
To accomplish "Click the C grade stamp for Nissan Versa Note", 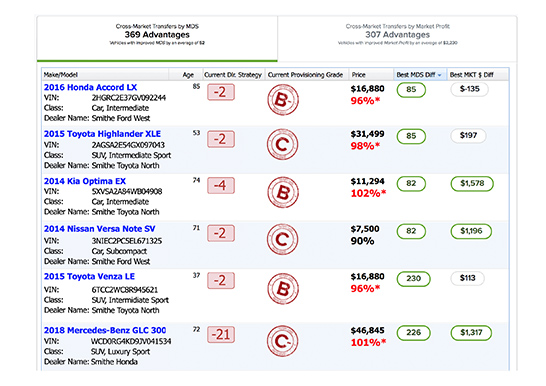I will [x=283, y=239].
